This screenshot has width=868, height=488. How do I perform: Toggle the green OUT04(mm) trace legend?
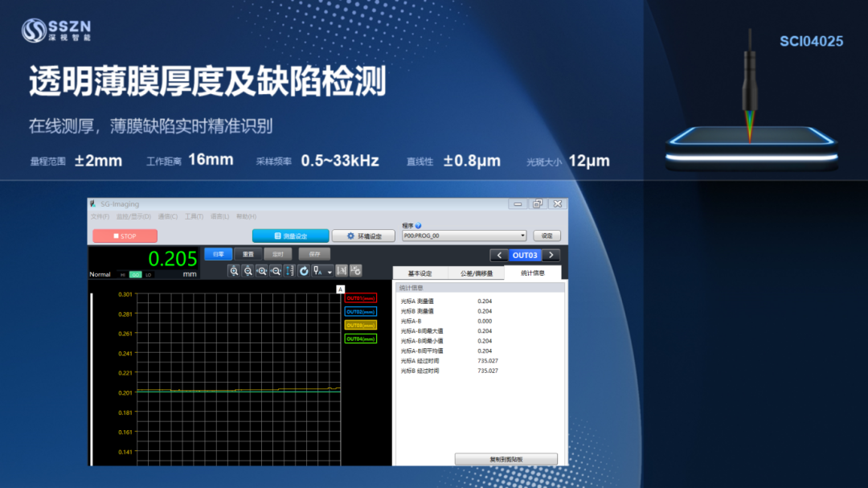point(360,338)
